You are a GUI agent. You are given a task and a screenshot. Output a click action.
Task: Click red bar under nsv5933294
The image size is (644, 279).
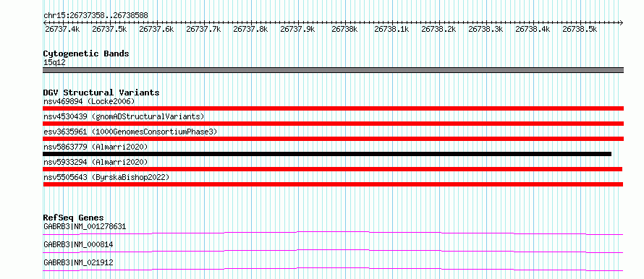coord(333,169)
